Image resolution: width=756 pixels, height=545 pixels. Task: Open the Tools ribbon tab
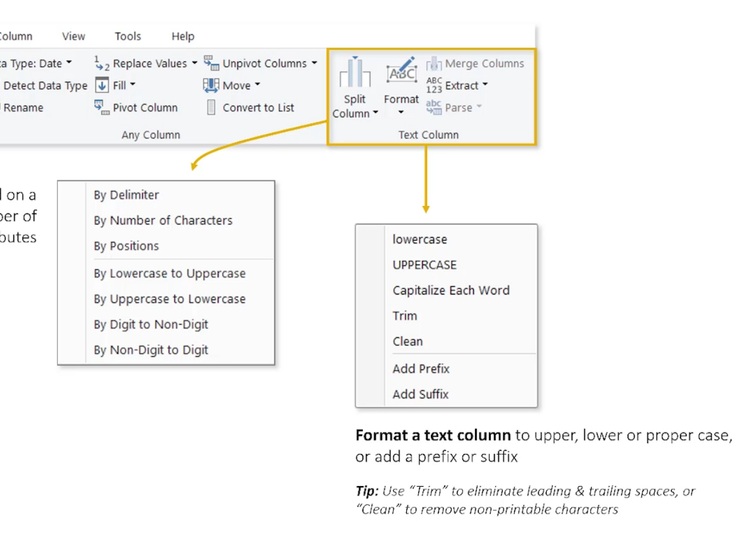[127, 37]
